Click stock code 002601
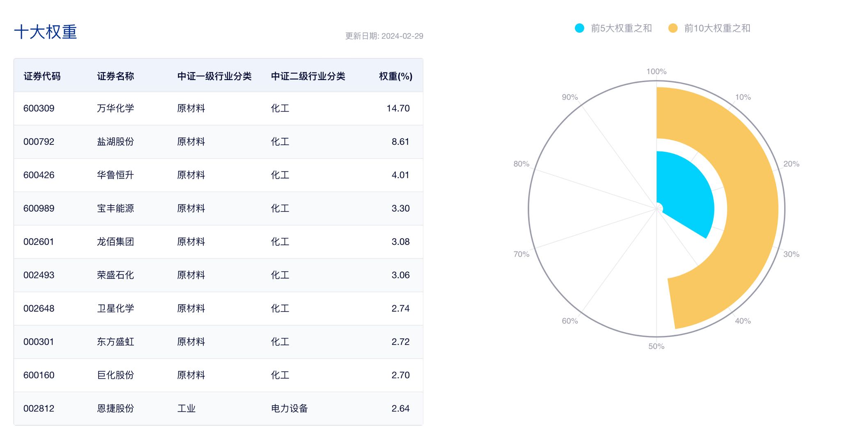Image resolution: width=868 pixels, height=443 pixels. (39, 242)
